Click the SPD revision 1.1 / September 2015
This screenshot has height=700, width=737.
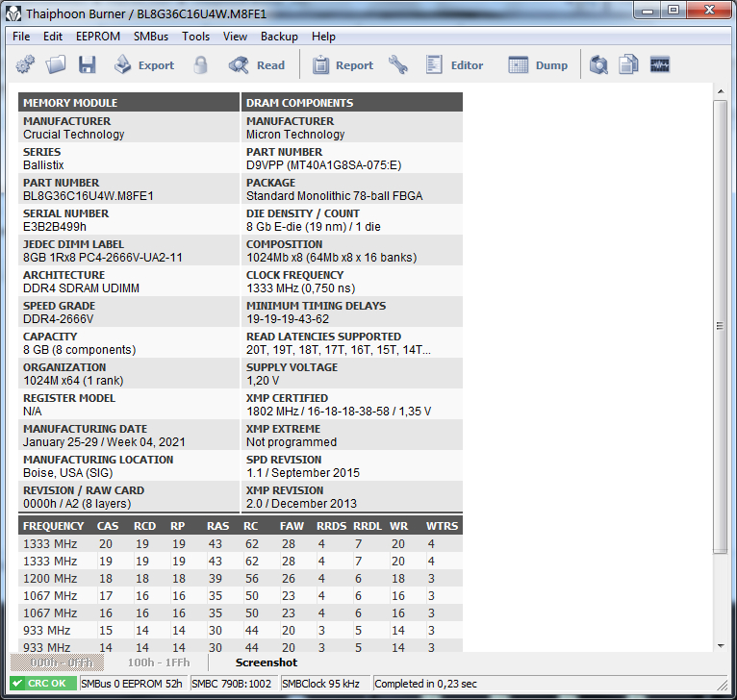pos(303,473)
